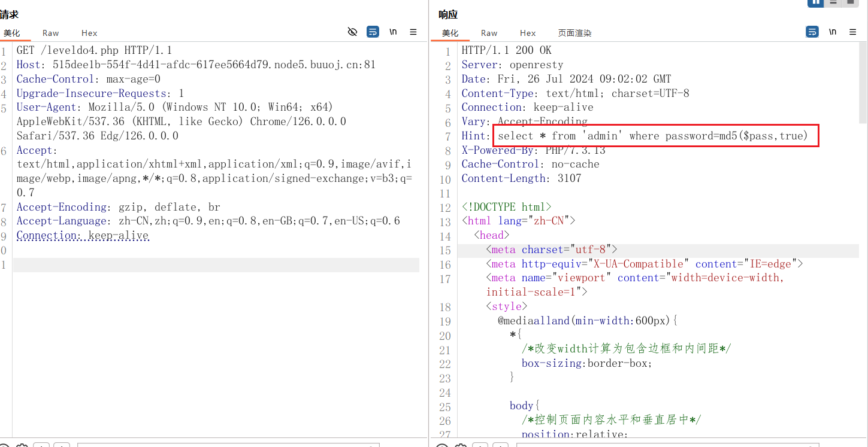This screenshot has width=868, height=447.
Task: Click the X-UA-Compatible meta tag line
Action: (644, 264)
